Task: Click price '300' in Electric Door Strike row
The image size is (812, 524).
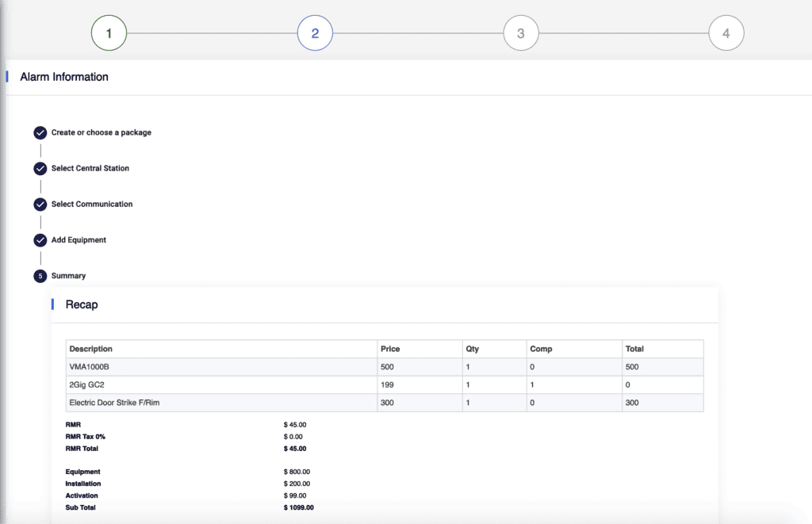Action: (419, 403)
